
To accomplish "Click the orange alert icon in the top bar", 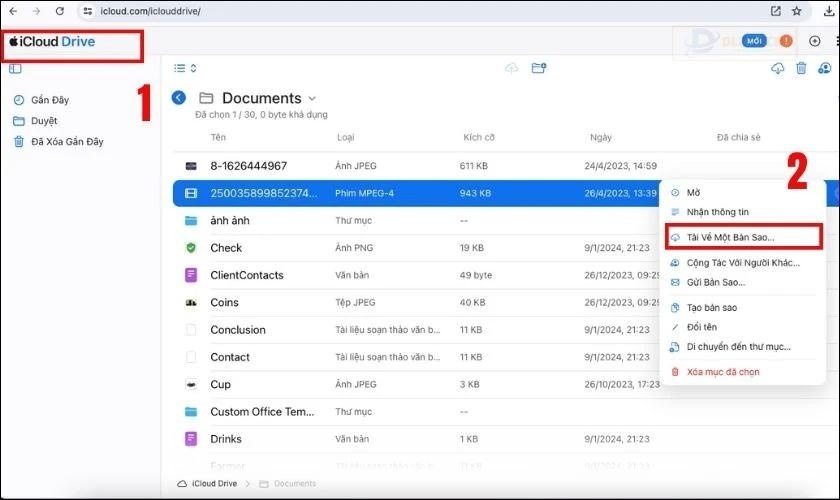I will [x=786, y=41].
